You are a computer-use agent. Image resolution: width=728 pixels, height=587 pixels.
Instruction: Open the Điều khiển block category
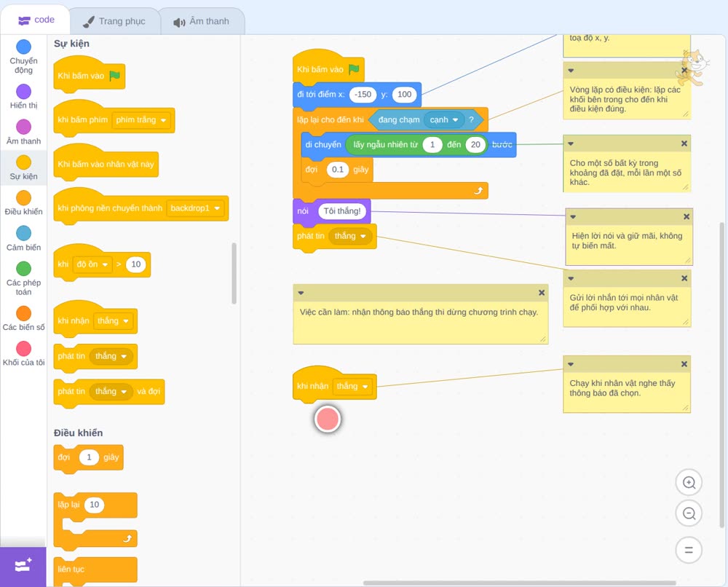click(x=24, y=203)
